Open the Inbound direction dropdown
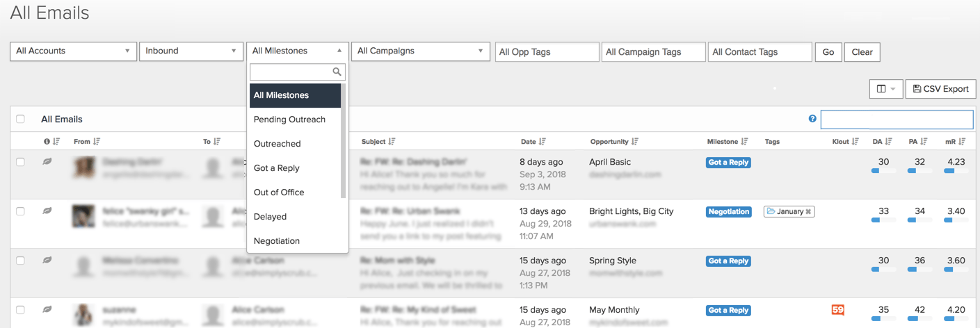This screenshot has height=328, width=980. point(191,51)
